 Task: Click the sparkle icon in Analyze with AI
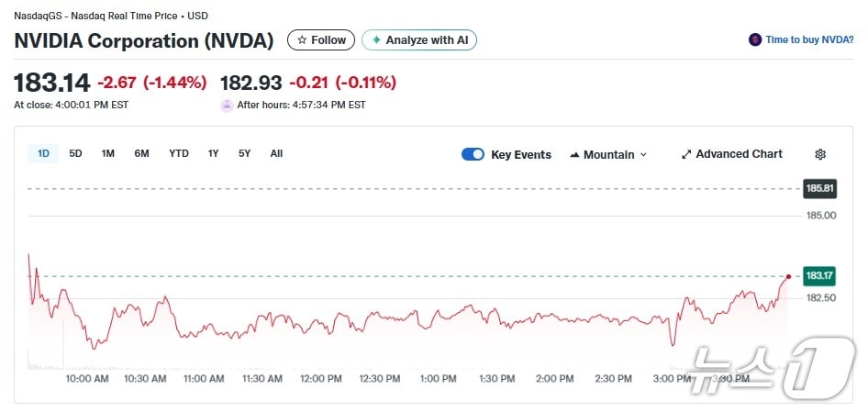tap(376, 40)
